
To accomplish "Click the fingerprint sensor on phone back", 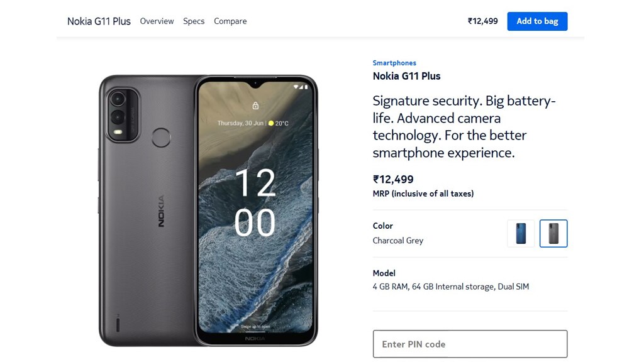I will (161, 138).
